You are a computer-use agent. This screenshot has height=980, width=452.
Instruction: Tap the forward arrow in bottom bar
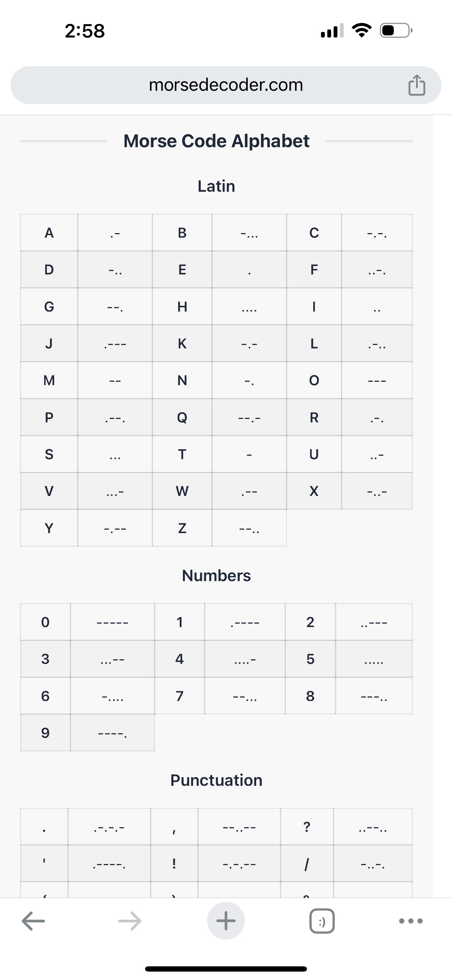point(130,921)
